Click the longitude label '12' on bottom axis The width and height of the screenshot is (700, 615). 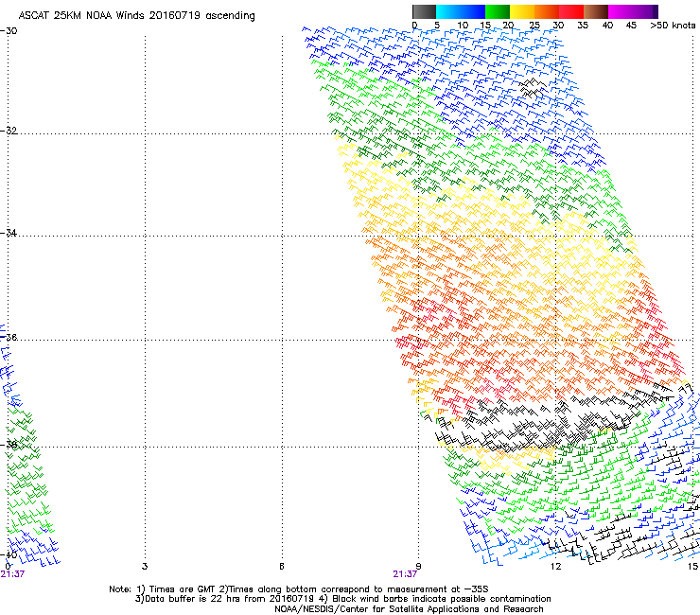tap(555, 567)
